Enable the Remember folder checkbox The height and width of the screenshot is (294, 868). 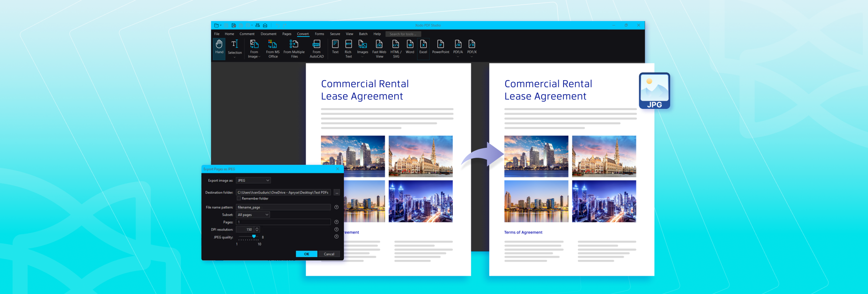pyautogui.click(x=239, y=198)
